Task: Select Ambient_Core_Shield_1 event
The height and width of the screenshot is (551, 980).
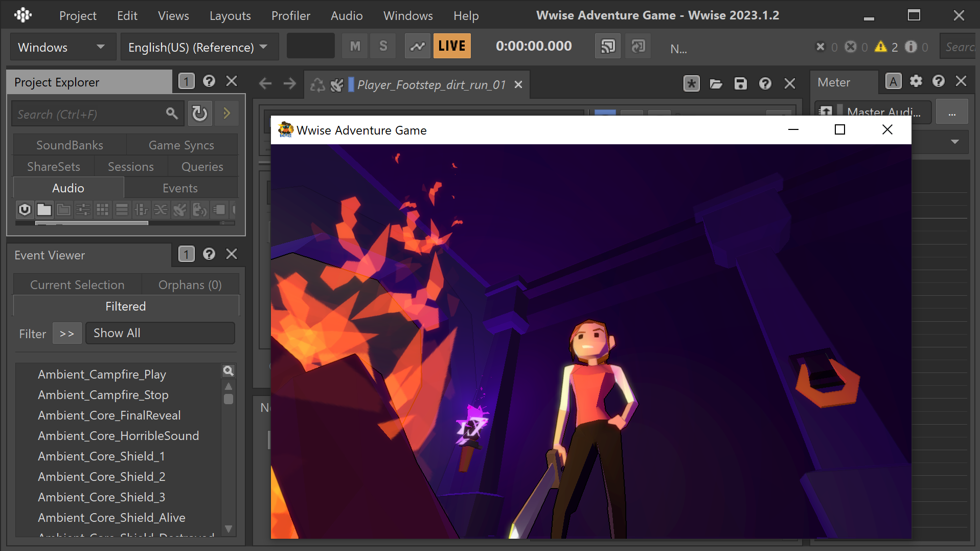Action: (x=101, y=456)
